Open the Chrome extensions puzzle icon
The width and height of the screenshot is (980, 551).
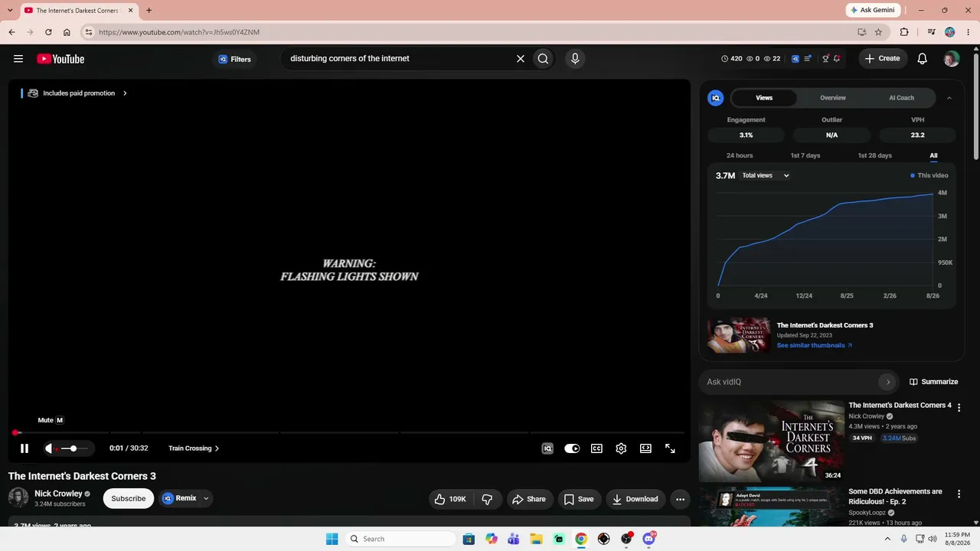[904, 32]
